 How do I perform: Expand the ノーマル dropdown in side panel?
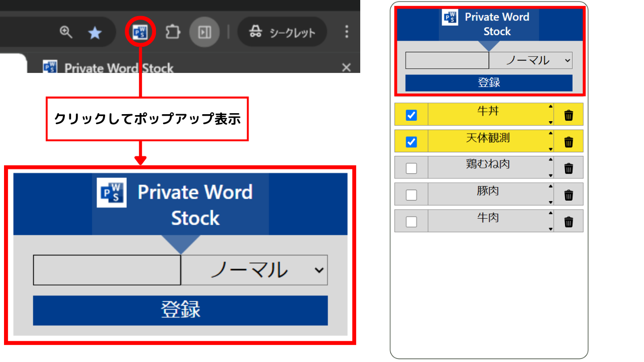point(531,60)
